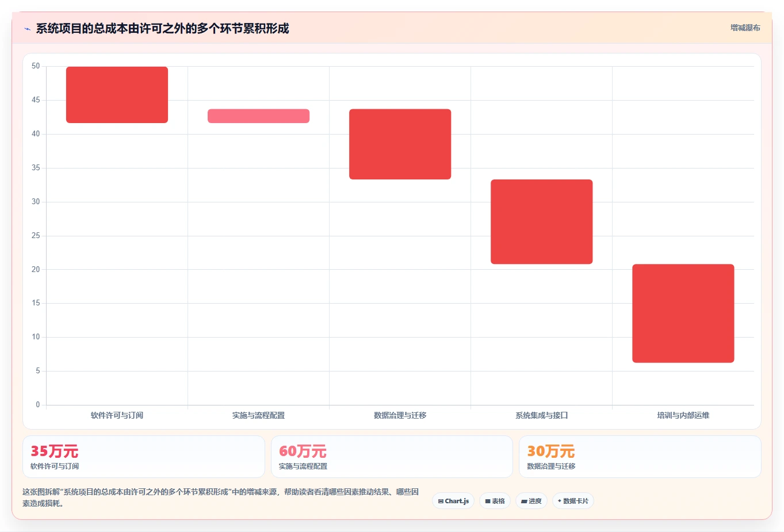This screenshot has width=784, height=532.
Task: Click the x-axis label 软件许可与订阅
Action: 117,415
